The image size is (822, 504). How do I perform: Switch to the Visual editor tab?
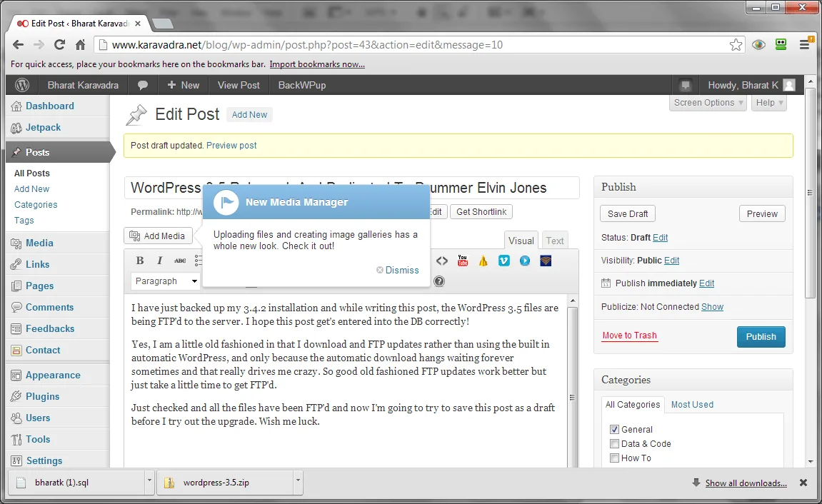point(521,241)
